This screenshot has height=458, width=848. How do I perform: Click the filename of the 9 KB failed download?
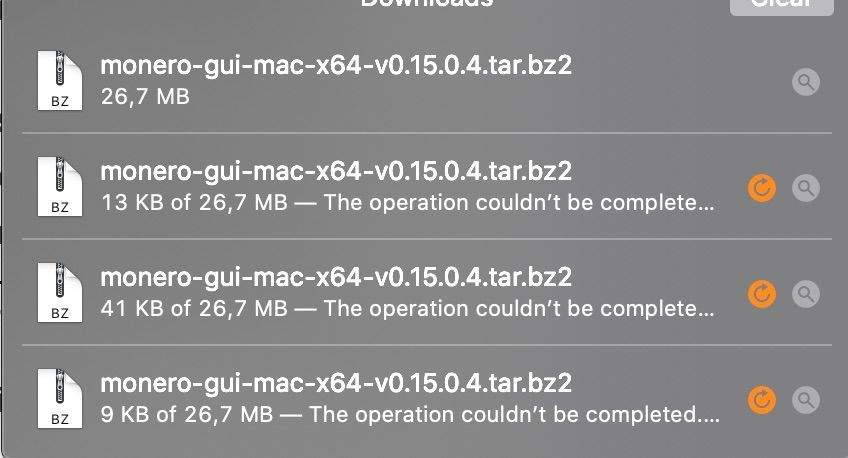tap(336, 383)
